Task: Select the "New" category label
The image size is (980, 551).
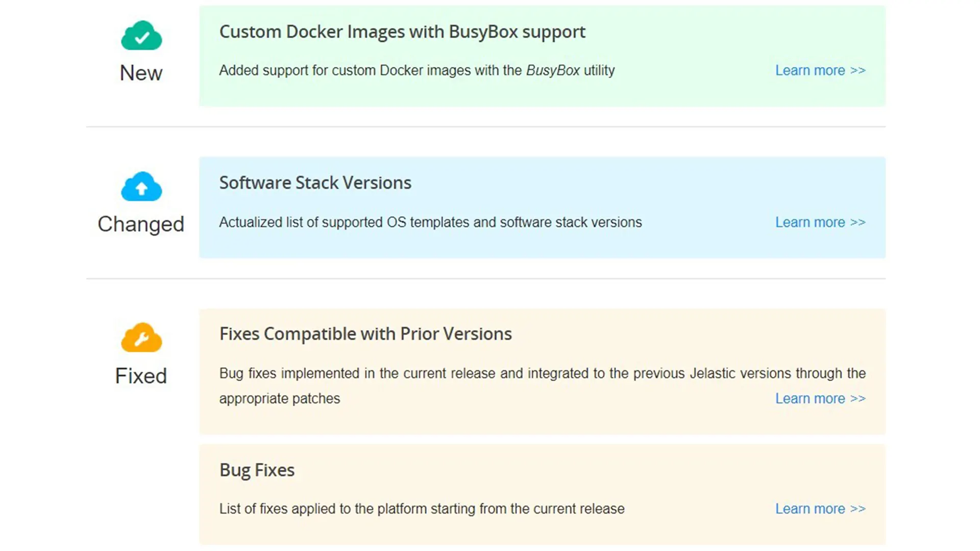Action: click(x=141, y=73)
